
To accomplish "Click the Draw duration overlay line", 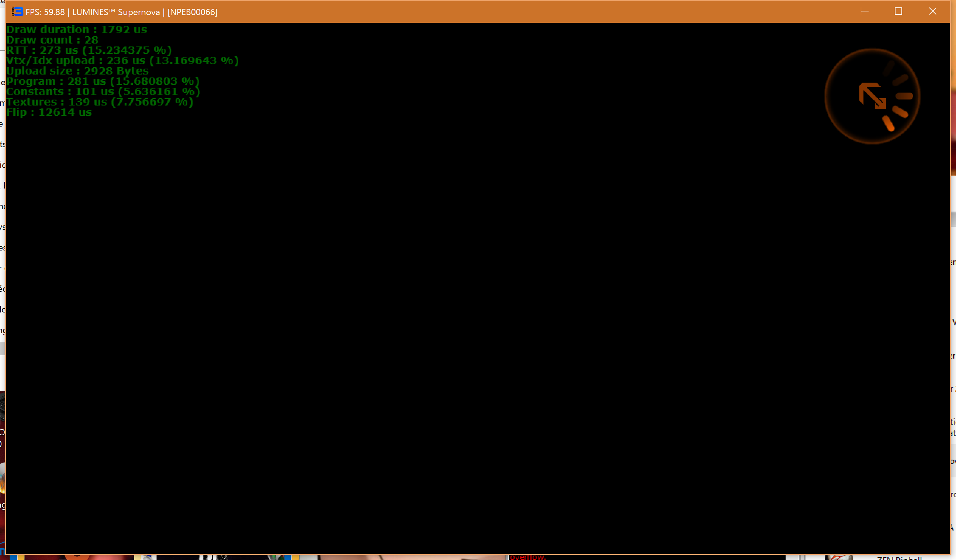I will [76, 30].
